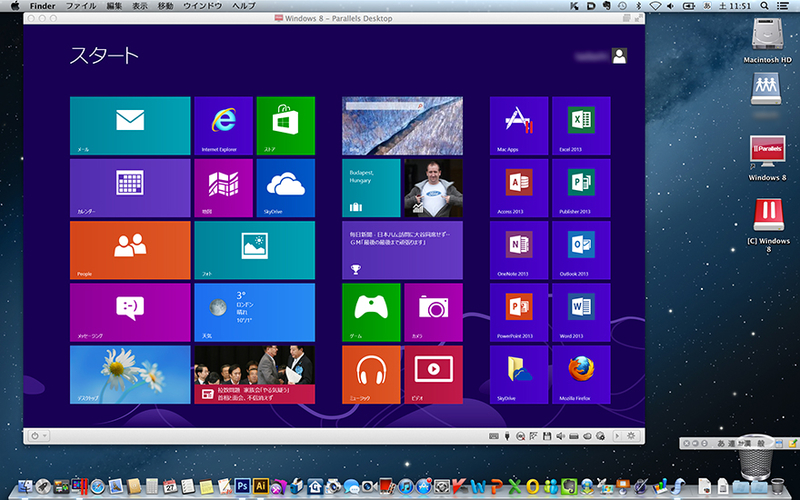Open the green ゲーム Xbox games tile
The height and width of the screenshot is (500, 800).
coord(371,312)
